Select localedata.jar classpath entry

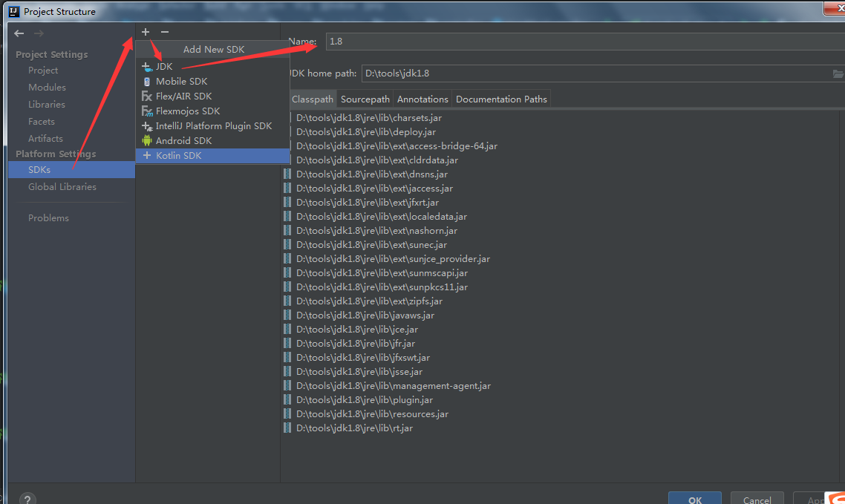381,217
